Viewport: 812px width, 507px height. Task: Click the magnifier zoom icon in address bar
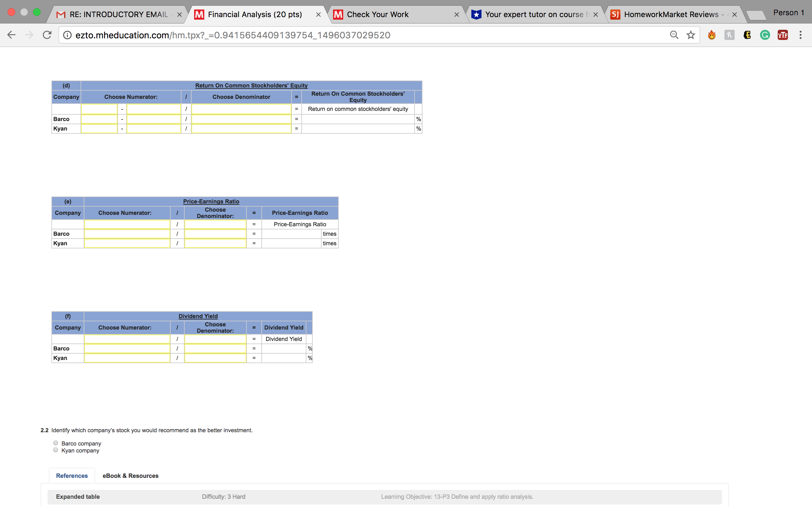click(674, 35)
